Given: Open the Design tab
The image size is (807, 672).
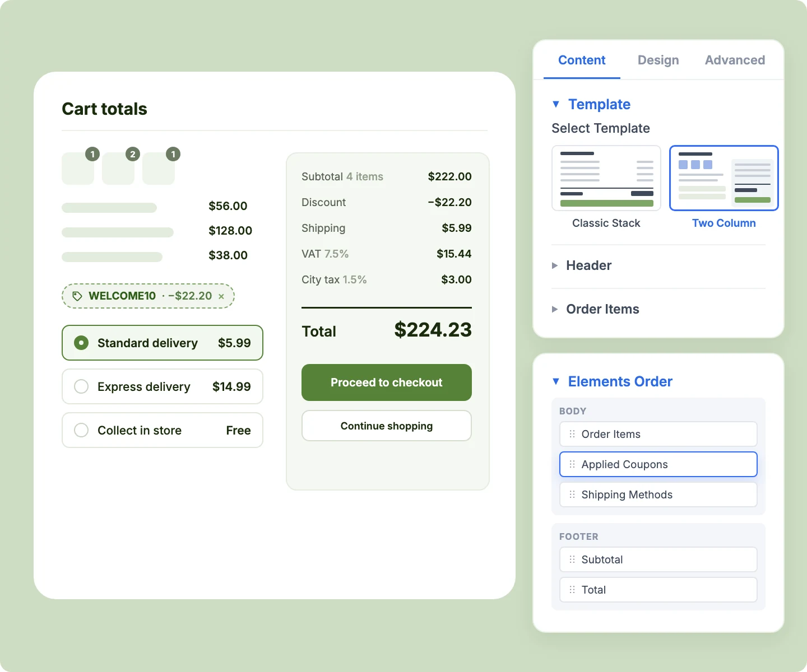Looking at the screenshot, I should tap(658, 60).
